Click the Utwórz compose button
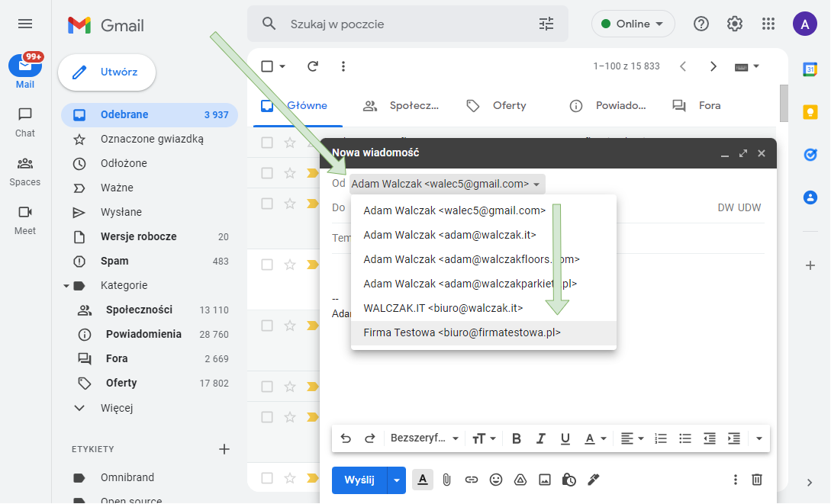The width and height of the screenshot is (831, 504). coord(107,72)
